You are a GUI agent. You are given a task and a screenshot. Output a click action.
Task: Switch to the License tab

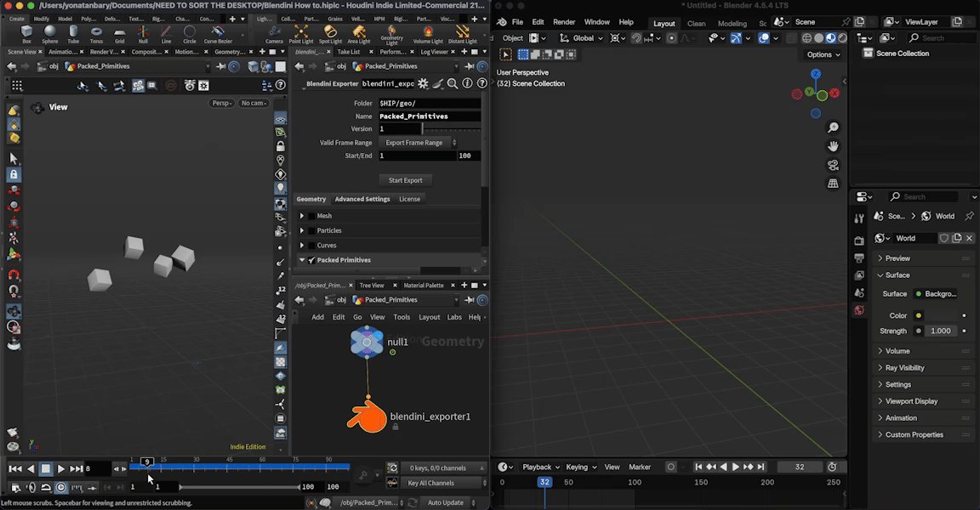(x=410, y=199)
